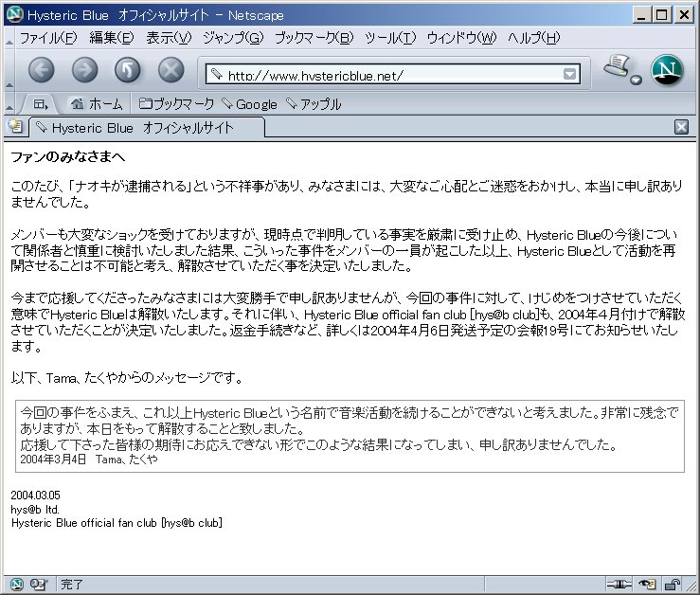Image resolution: width=700 pixels, height=595 pixels.
Task: Click the footer line Hysteric Blue official fan club [hys@b club]
Action: [x=117, y=523]
